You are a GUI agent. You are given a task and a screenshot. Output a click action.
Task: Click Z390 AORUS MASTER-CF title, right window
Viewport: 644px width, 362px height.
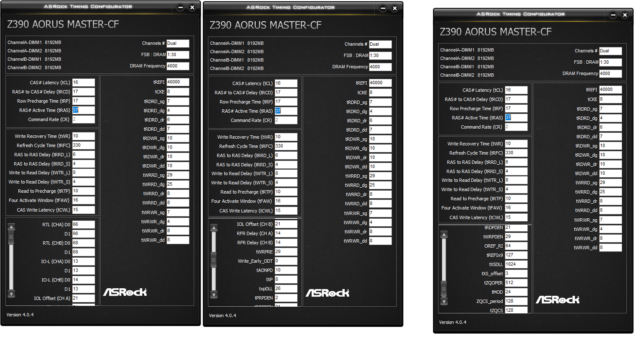click(496, 32)
